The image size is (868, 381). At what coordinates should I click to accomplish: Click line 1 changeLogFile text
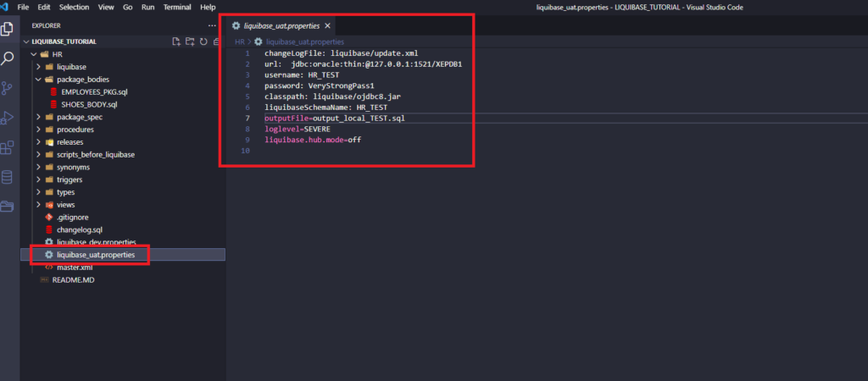pyautogui.click(x=341, y=53)
